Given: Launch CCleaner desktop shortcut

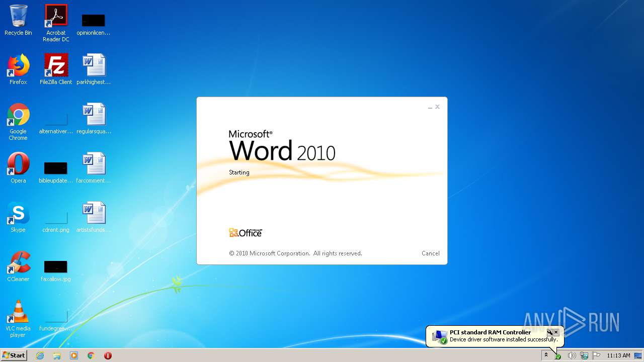Looking at the screenshot, I should coord(18,266).
